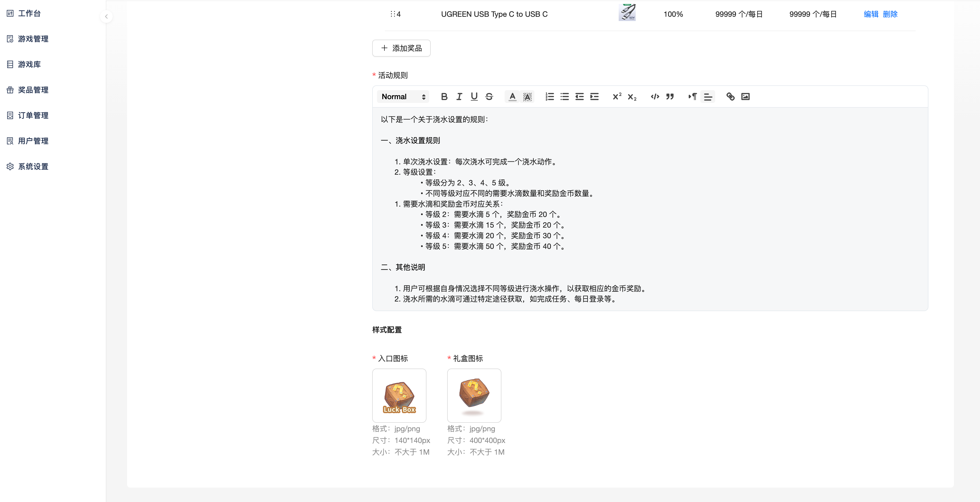Toggle superscript formatting
The height and width of the screenshot is (502, 980).
coord(617,97)
